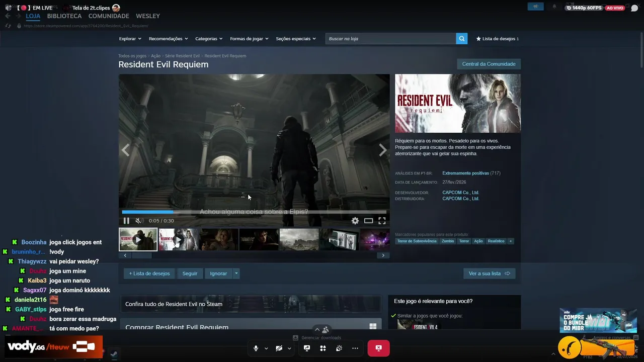
Task: Open the soundboard party icon
Action: tap(339, 348)
